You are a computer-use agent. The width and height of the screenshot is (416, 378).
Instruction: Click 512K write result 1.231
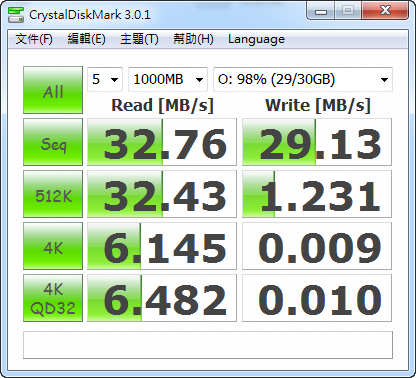point(317,194)
